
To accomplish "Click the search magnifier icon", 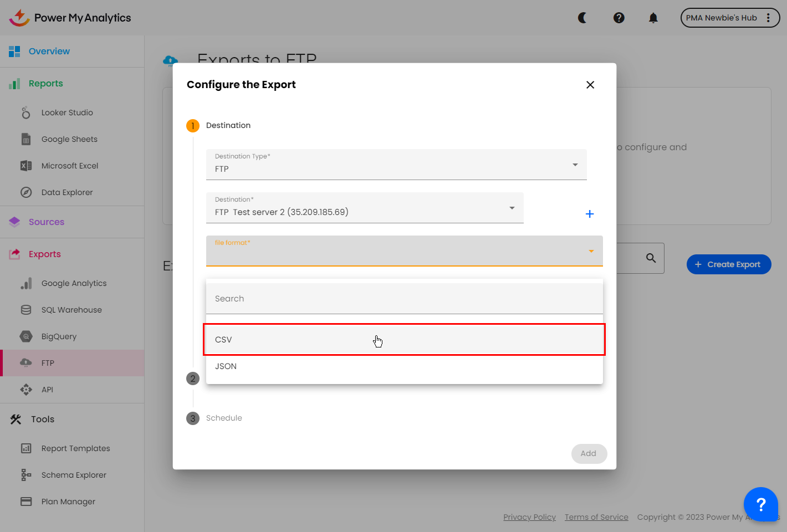I will [651, 258].
